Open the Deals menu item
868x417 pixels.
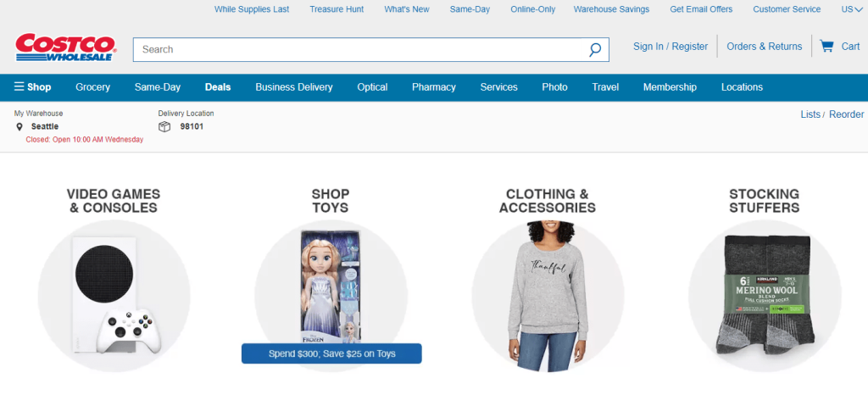click(x=218, y=87)
